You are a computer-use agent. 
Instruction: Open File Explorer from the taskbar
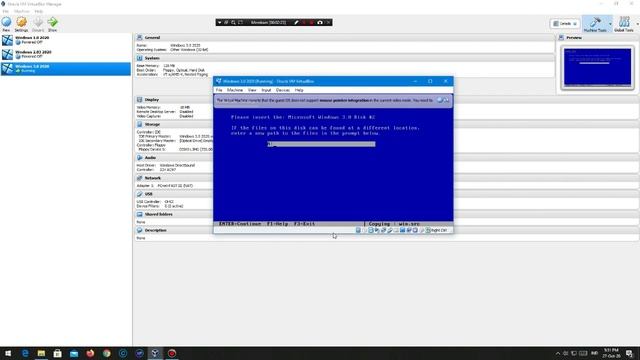[x=41, y=353]
